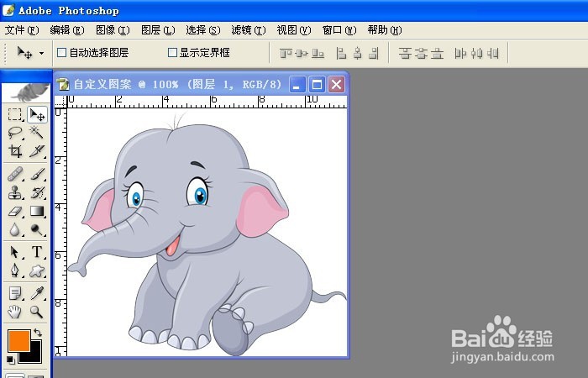
Task: Open the 图像(I) menu
Action: click(x=113, y=30)
